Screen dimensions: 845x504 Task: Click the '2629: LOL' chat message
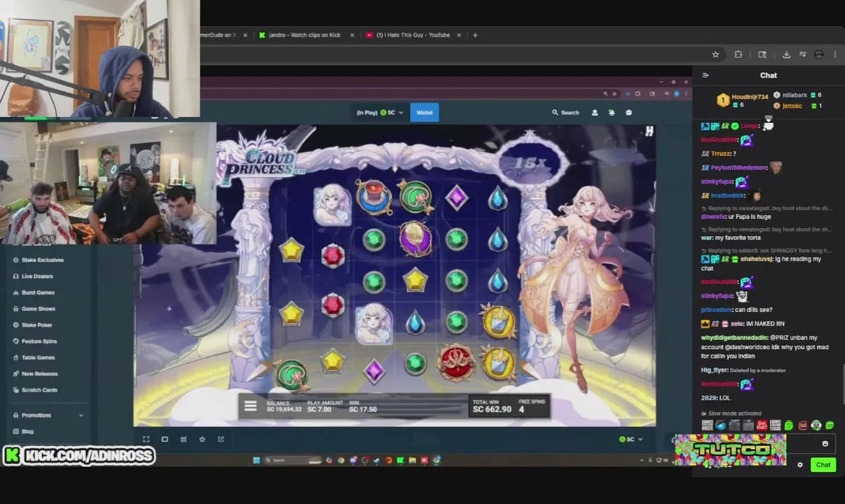tap(715, 398)
